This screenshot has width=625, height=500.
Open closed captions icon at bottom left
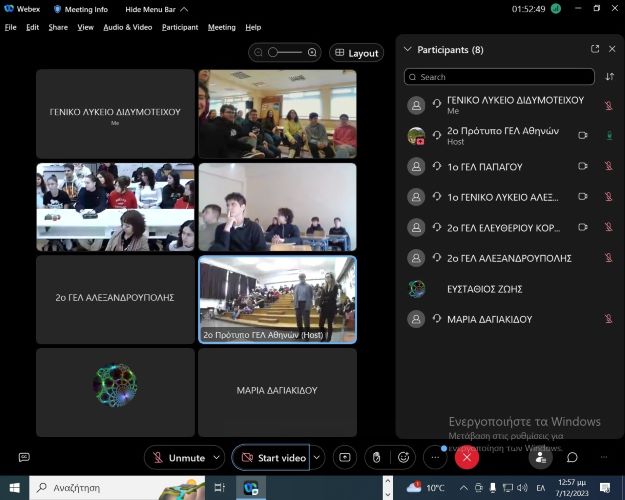(x=24, y=457)
